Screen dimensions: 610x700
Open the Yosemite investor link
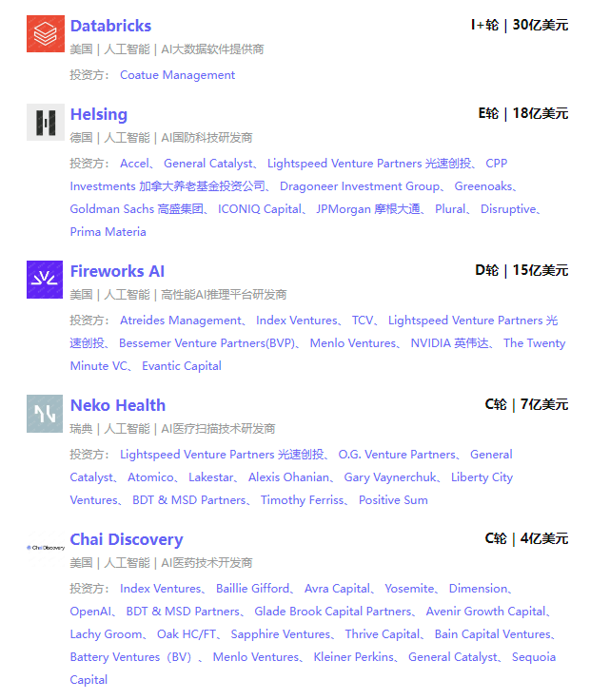click(409, 589)
